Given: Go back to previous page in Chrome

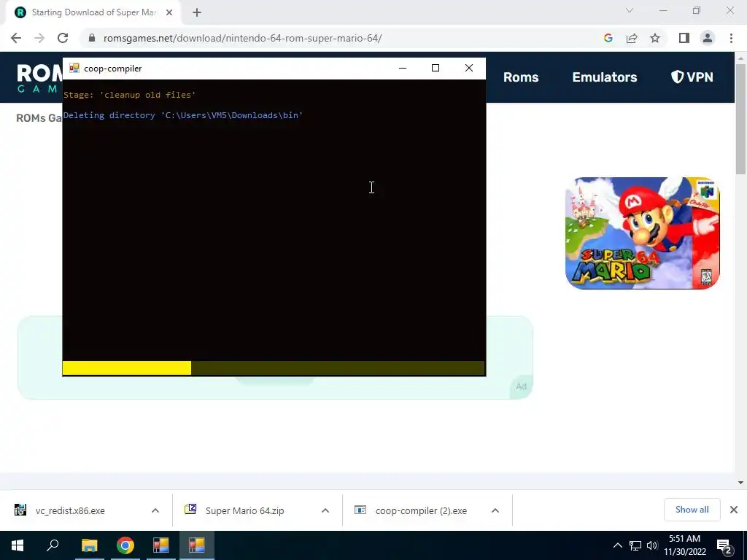Looking at the screenshot, I should click(x=16, y=38).
